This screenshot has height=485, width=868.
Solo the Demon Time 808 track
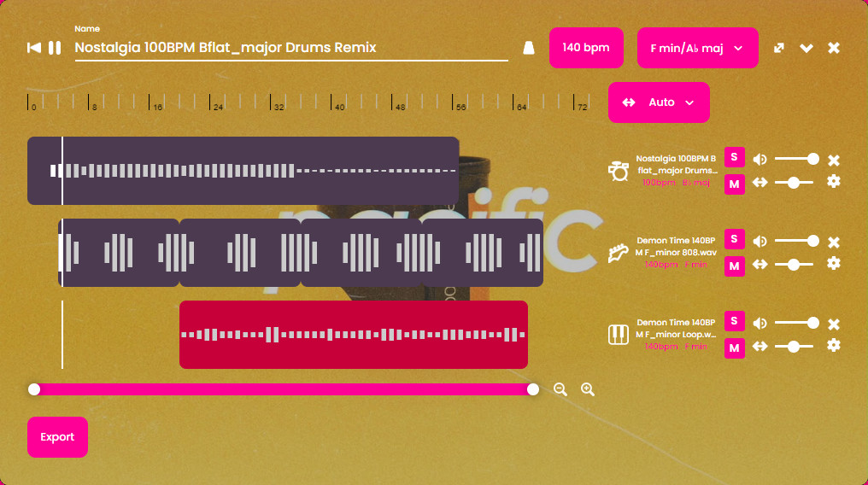tap(734, 239)
